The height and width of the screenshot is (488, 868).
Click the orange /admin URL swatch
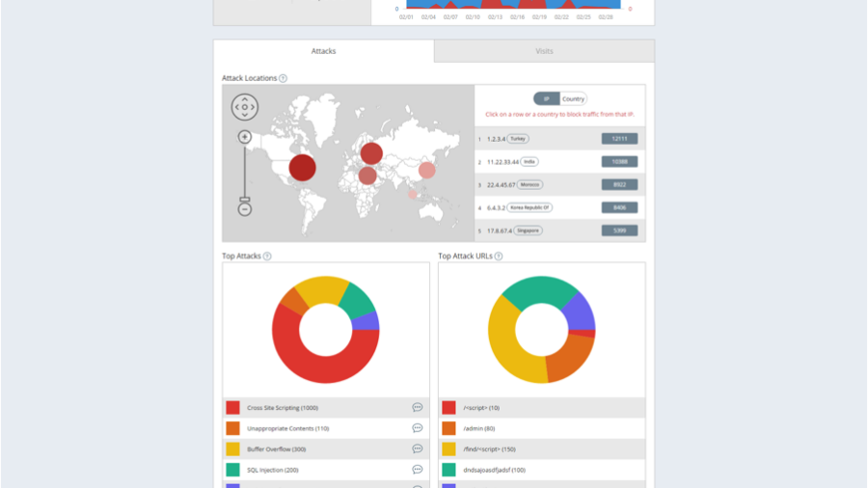[x=448, y=428]
